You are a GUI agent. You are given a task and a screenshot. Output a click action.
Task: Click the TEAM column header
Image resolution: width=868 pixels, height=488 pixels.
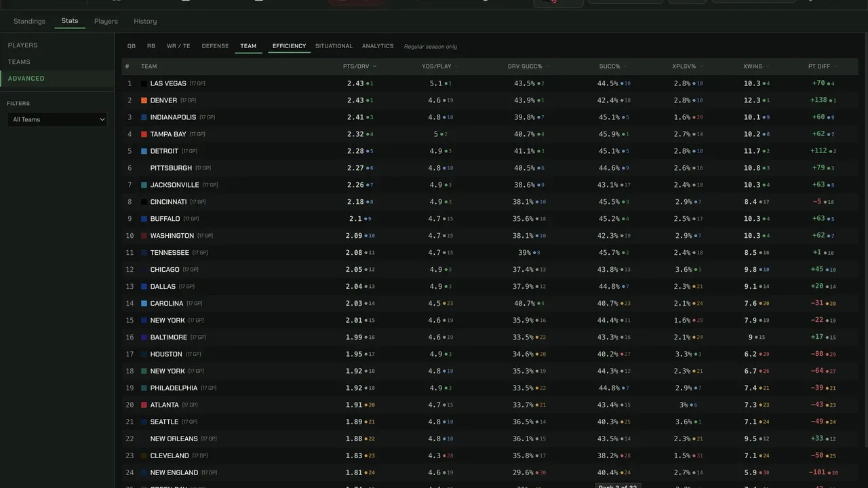[x=149, y=66]
